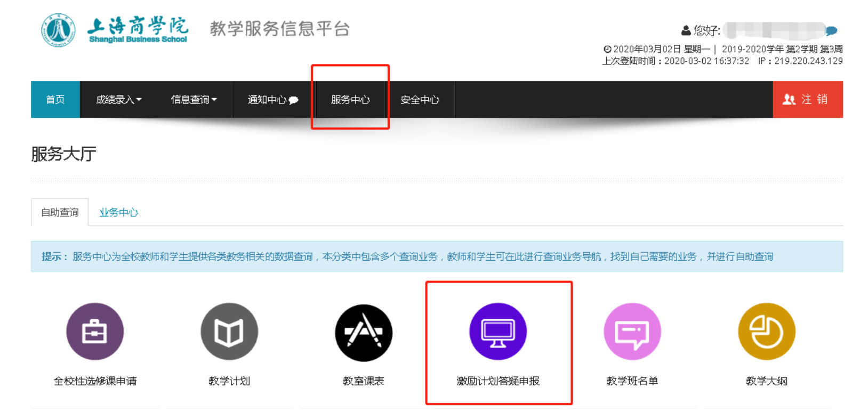Screen dimensions: 868x419
Task: Open the 教学大纲 pie chart icon
Action: pos(767,332)
